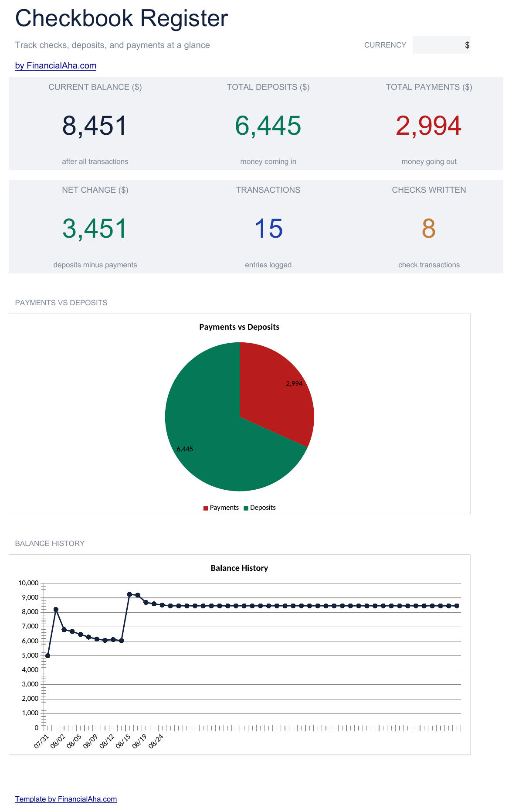This screenshot has height=812, width=512.
Task: Click the 2,994 pie data label
Action: (294, 384)
